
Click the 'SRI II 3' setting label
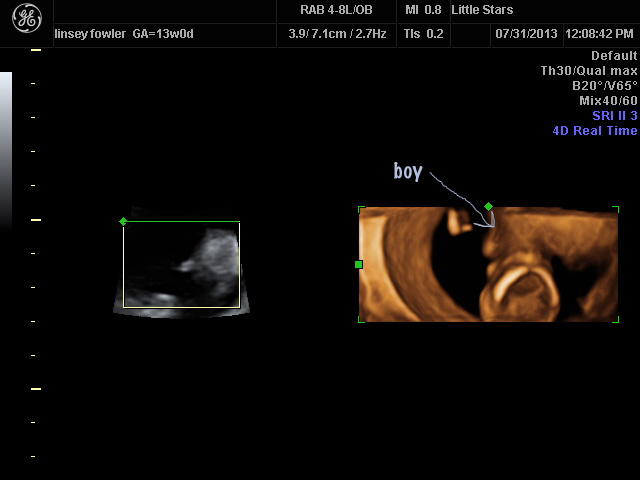(x=614, y=116)
